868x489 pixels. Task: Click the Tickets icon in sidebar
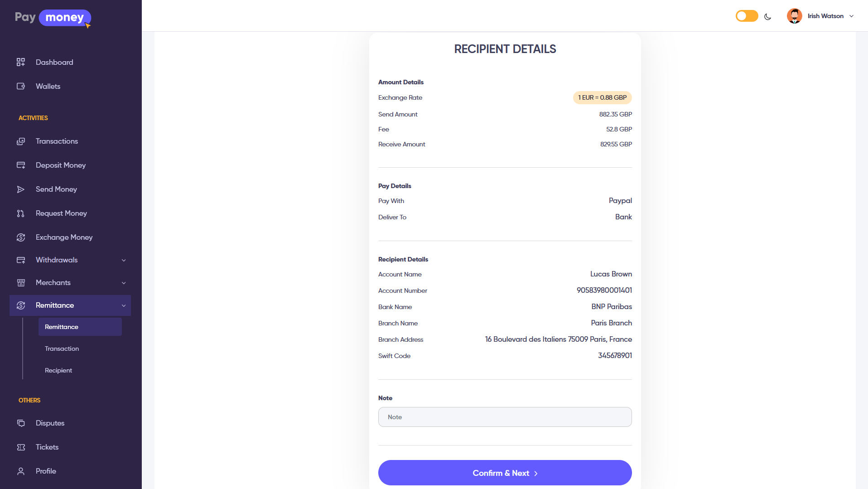coord(21,447)
